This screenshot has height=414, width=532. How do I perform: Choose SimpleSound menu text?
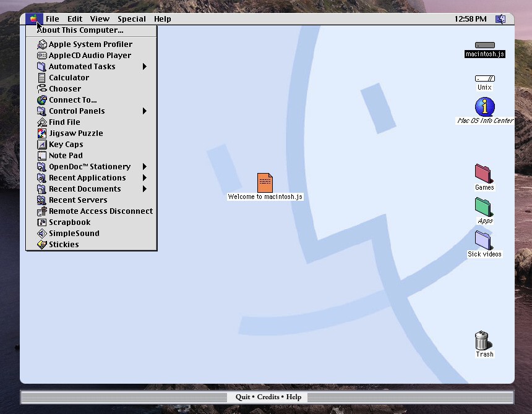tap(74, 234)
